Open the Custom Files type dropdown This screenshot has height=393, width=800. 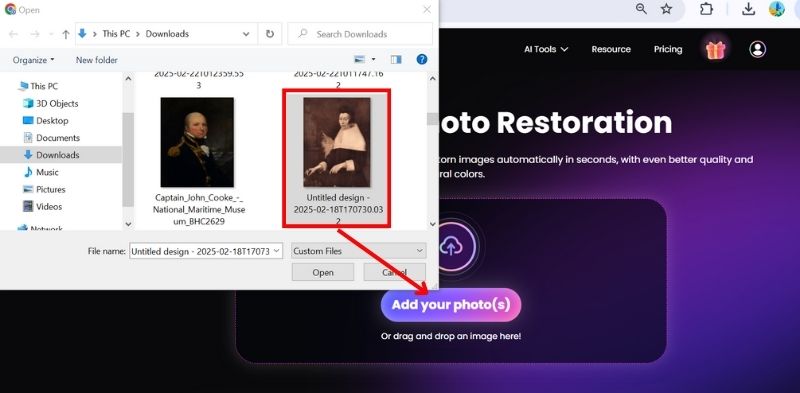(359, 251)
